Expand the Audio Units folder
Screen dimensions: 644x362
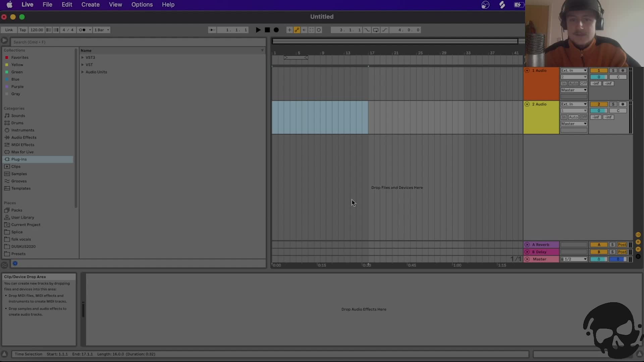(83, 72)
